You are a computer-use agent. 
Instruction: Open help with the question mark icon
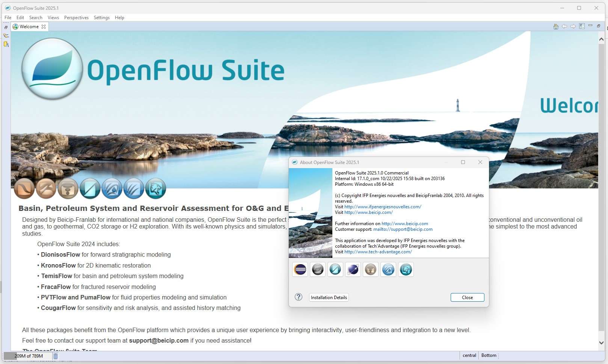(x=299, y=297)
